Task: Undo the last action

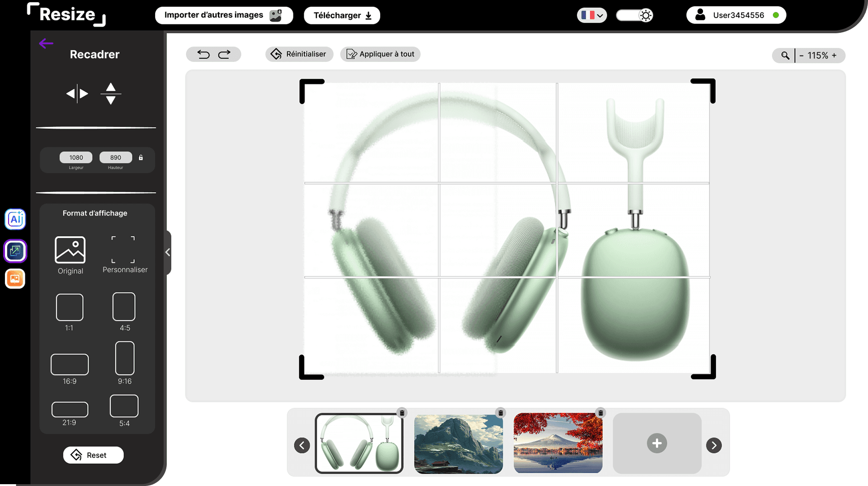Action: pos(203,54)
